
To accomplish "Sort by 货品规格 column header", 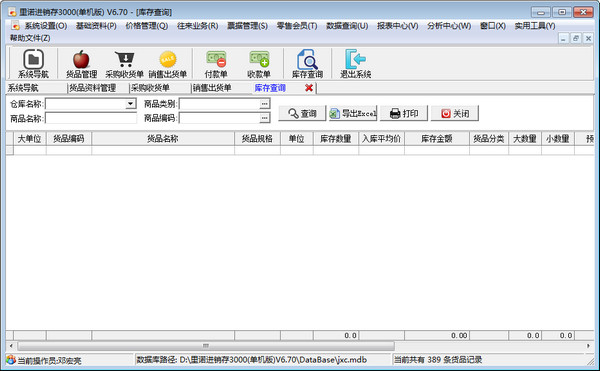I will pyautogui.click(x=257, y=138).
